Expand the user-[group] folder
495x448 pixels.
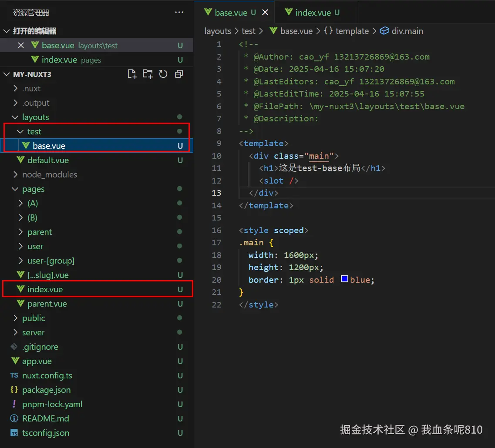pyautogui.click(x=51, y=261)
